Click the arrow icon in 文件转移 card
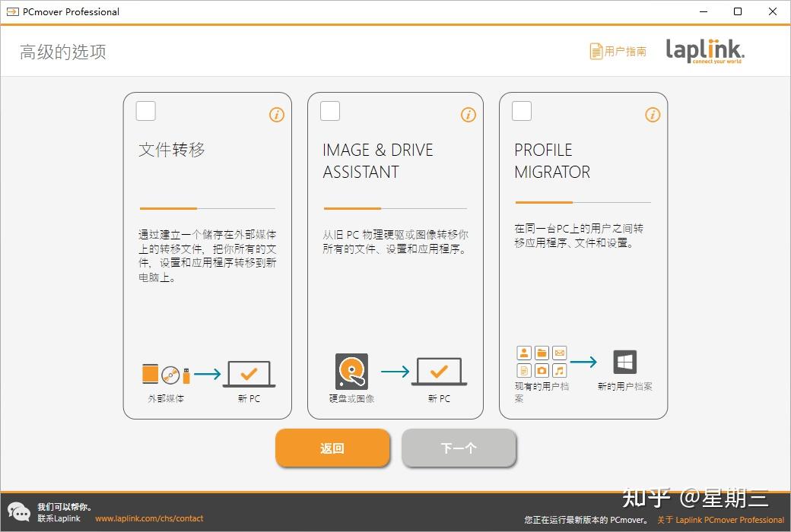This screenshot has height=532, width=791. click(x=208, y=374)
